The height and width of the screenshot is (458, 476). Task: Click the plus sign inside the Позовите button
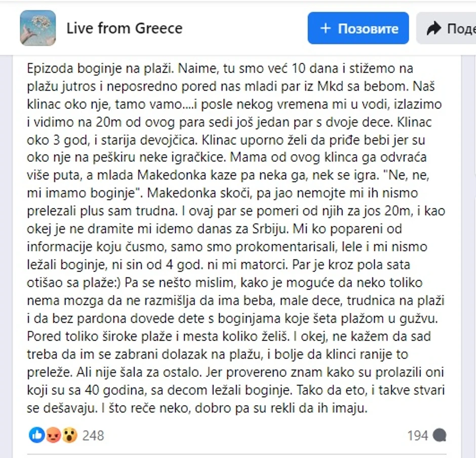(325, 28)
